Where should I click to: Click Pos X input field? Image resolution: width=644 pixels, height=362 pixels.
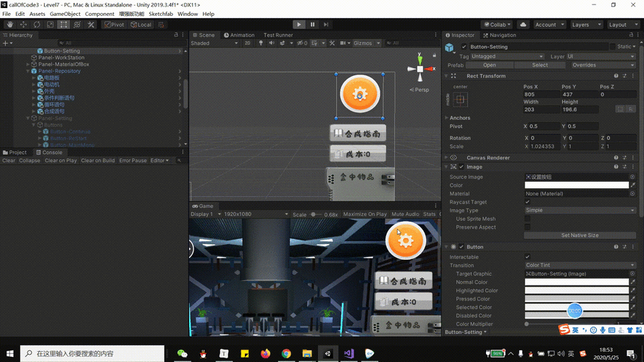click(x=541, y=94)
